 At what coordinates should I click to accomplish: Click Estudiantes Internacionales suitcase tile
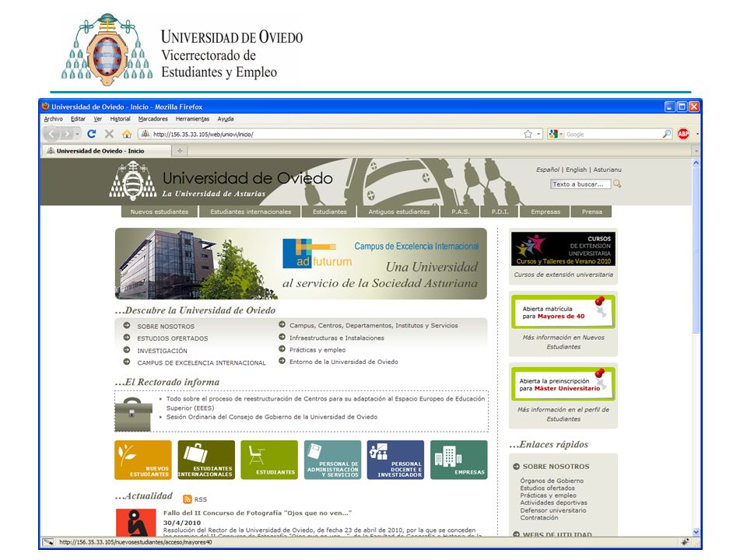[x=206, y=460]
